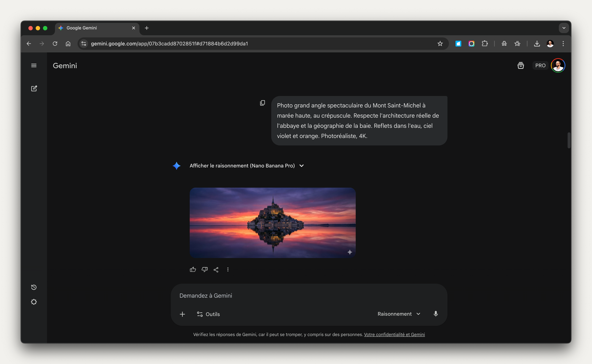Open the hamburger main menu
Viewport: 592px width, 364px height.
pos(34,66)
